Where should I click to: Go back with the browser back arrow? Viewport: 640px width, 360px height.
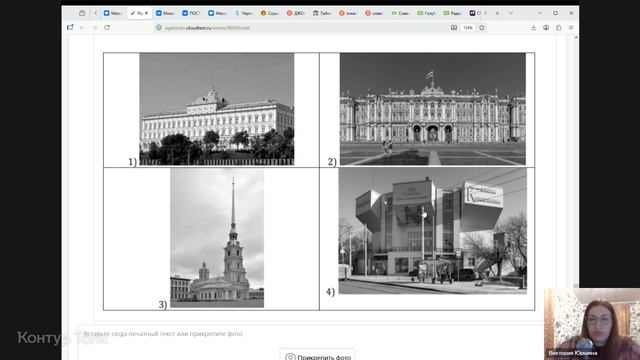(x=82, y=27)
